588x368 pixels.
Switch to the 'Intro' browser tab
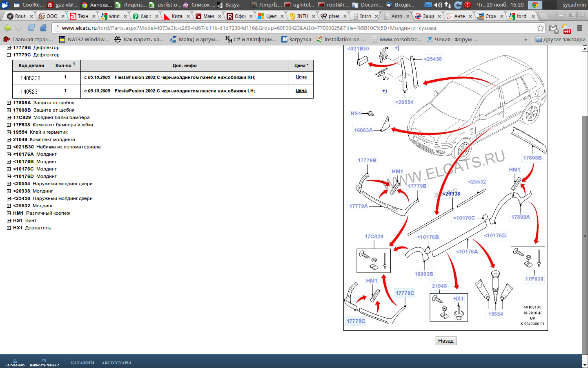coord(365,16)
